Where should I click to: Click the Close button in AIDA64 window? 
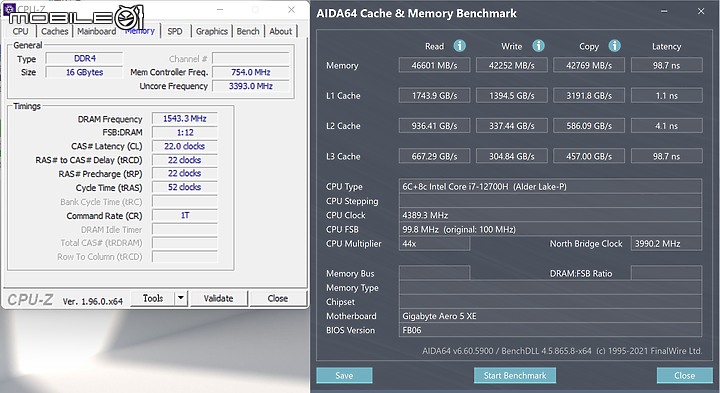pyautogui.click(x=684, y=375)
